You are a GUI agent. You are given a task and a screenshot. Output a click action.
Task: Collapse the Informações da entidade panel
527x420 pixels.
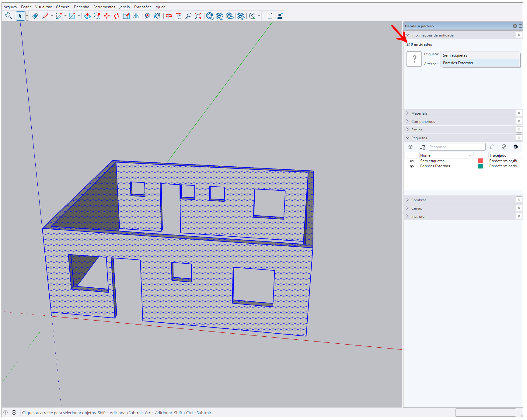[x=408, y=35]
